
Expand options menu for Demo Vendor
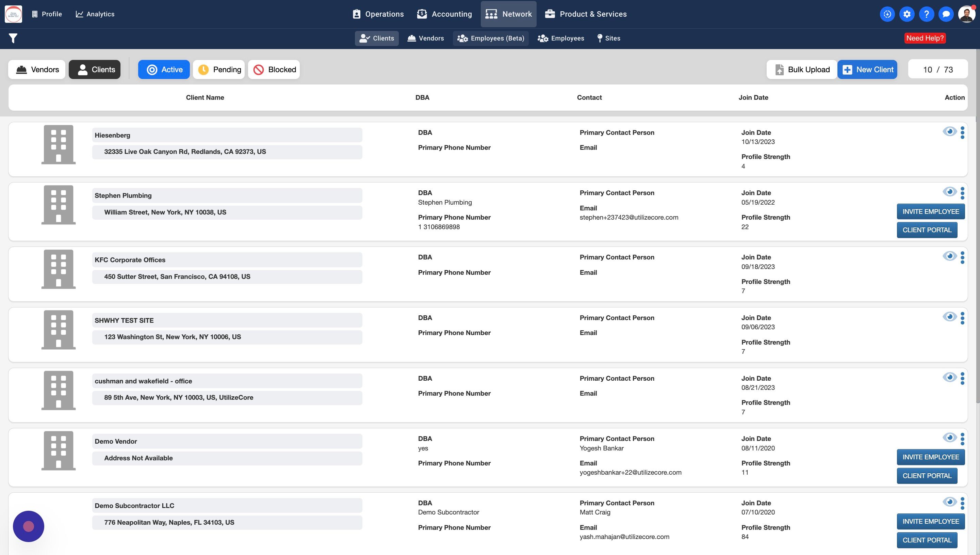(x=963, y=439)
